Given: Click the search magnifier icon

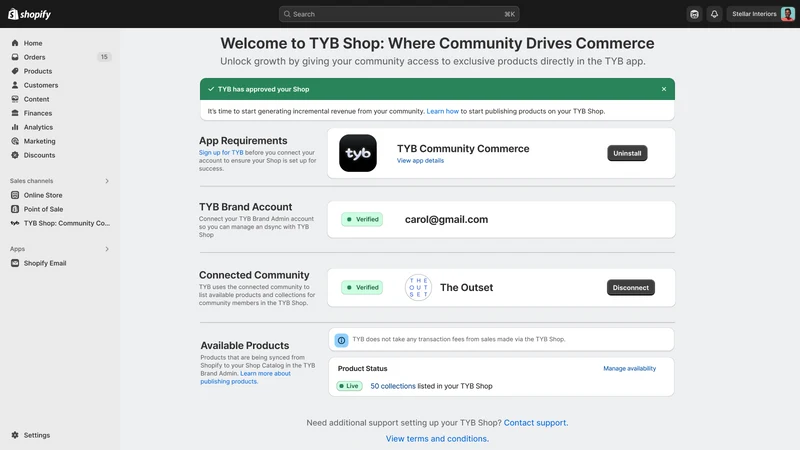Looking at the screenshot, I should click(x=287, y=14).
